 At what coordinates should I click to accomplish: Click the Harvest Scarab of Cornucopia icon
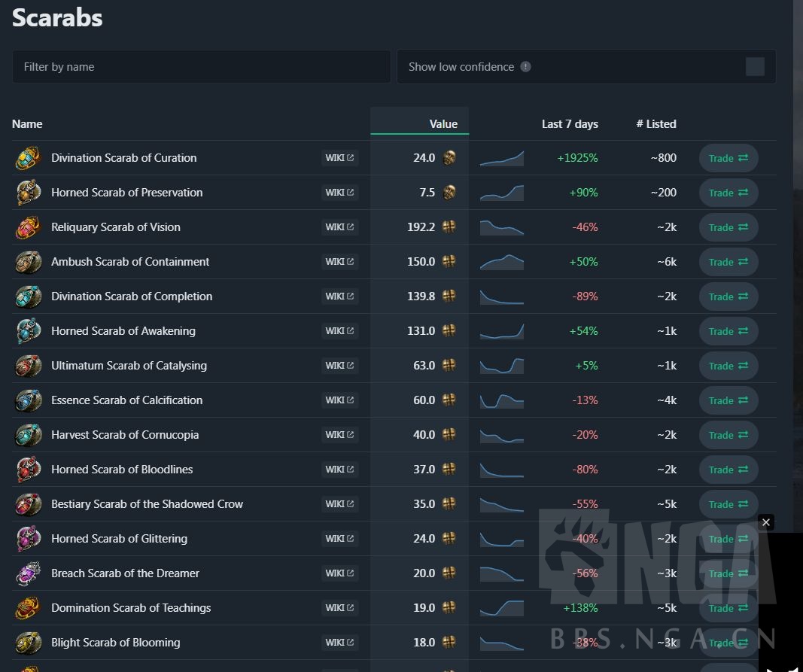(x=29, y=435)
